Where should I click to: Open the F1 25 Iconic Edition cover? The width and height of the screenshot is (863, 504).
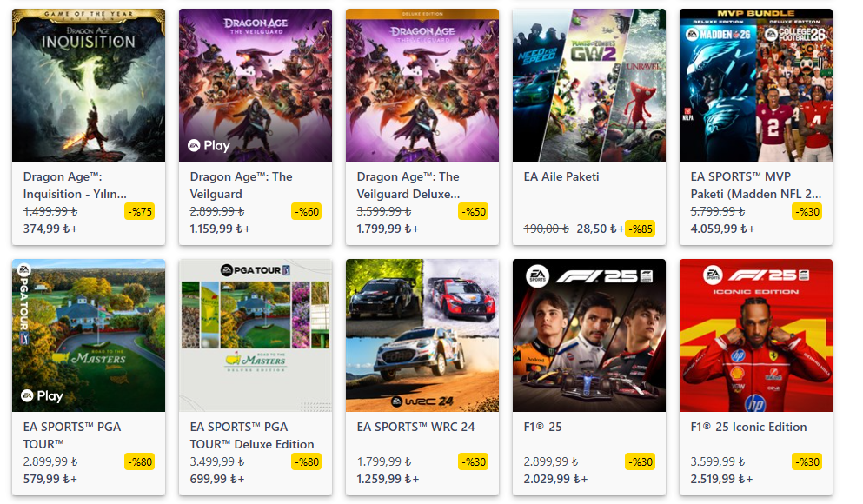(x=756, y=335)
